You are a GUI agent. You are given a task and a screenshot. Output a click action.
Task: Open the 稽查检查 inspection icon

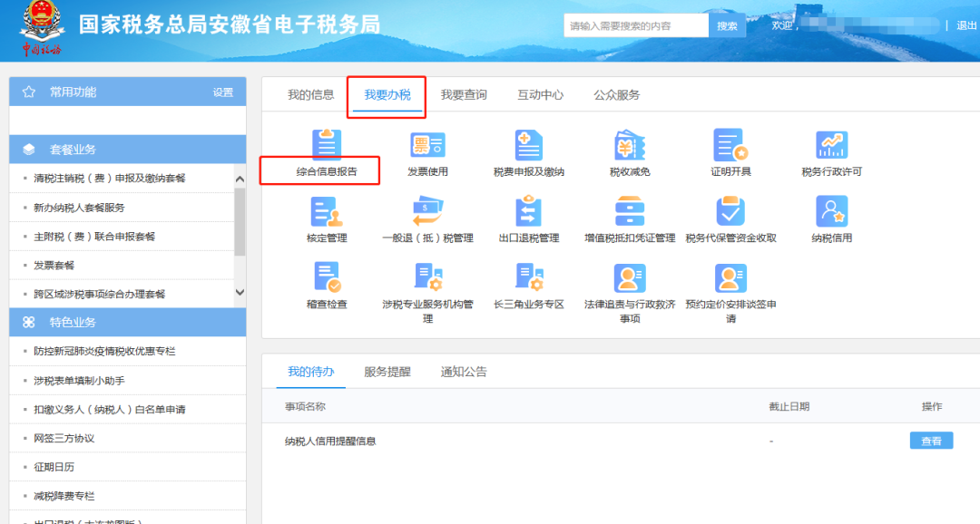pyautogui.click(x=327, y=282)
